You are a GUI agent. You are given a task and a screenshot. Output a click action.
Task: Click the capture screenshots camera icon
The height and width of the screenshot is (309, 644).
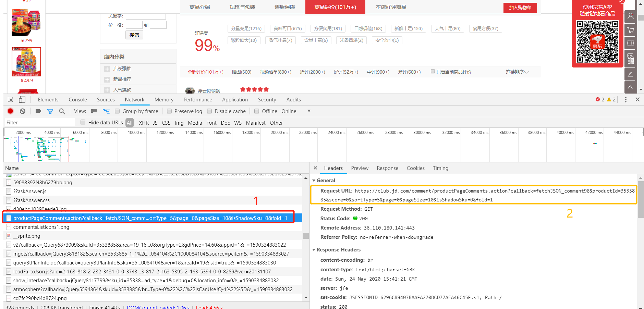(x=38, y=111)
